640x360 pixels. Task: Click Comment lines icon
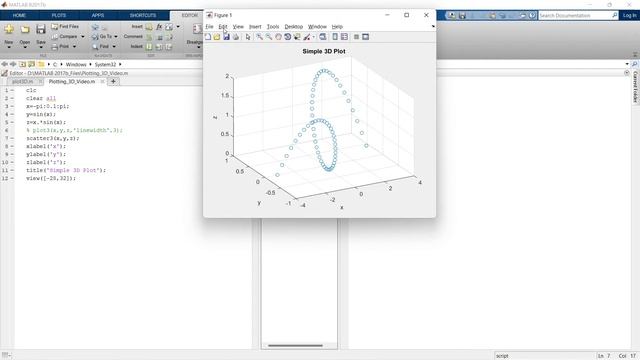[x=149, y=37]
